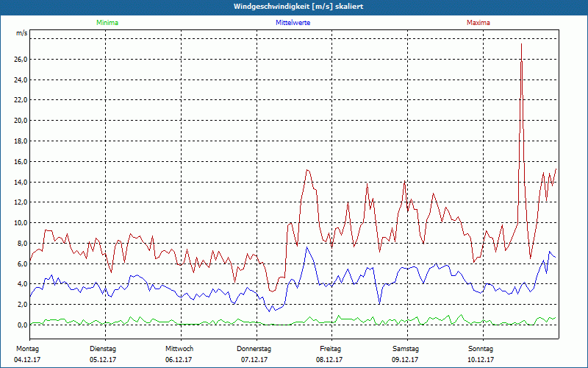Click the 'Mittwoch' day label
This screenshot has width=588, height=368.
(179, 349)
